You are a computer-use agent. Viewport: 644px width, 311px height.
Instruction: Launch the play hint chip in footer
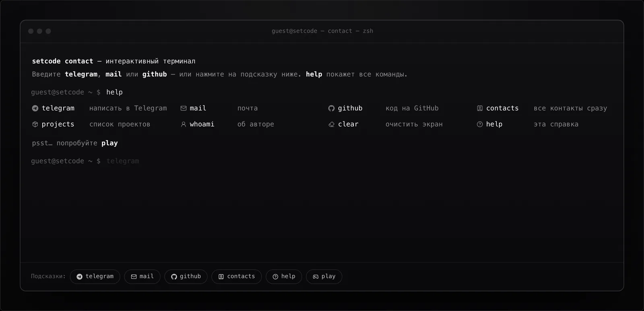[324, 276]
